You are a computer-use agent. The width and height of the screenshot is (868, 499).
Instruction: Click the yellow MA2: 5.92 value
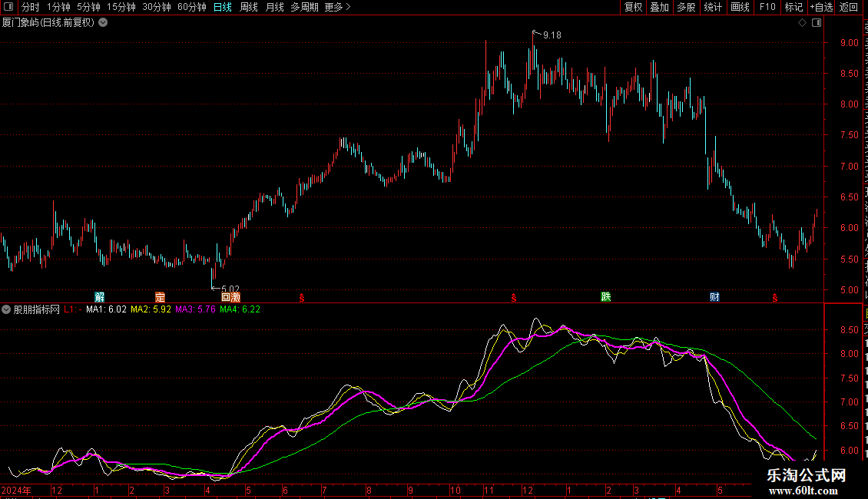coord(151,309)
